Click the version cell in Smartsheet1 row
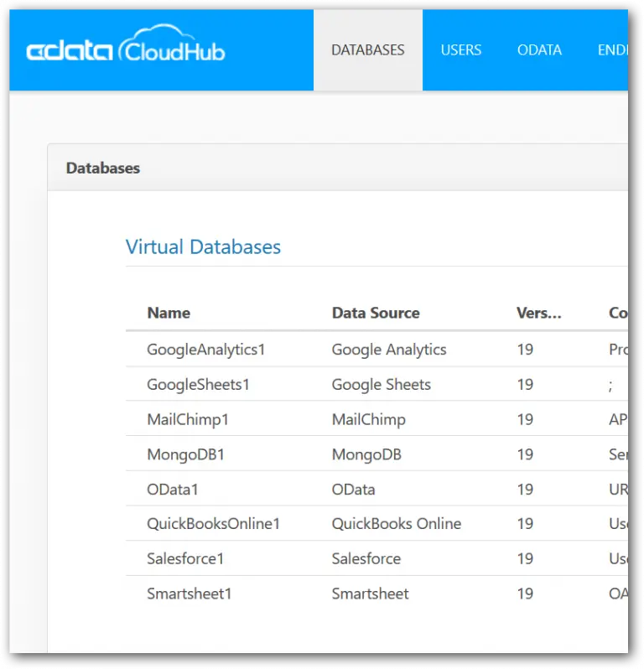644x669 pixels. (525, 594)
